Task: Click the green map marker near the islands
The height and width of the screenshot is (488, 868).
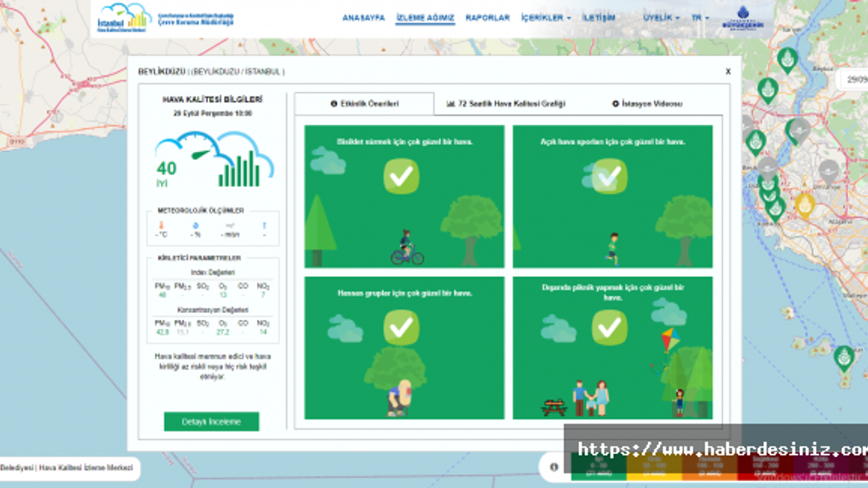Action: coord(844,357)
